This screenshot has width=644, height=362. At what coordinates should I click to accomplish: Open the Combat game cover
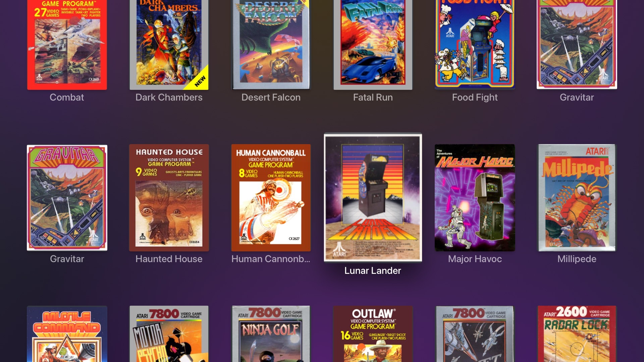pos(67,45)
